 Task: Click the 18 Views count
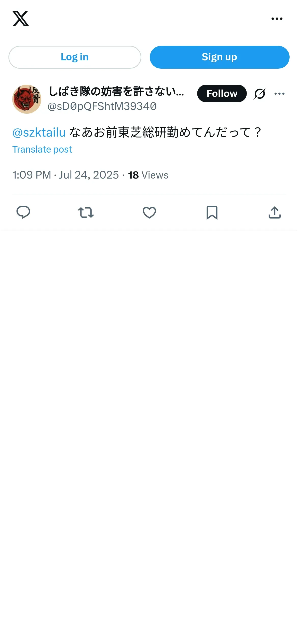click(x=148, y=175)
